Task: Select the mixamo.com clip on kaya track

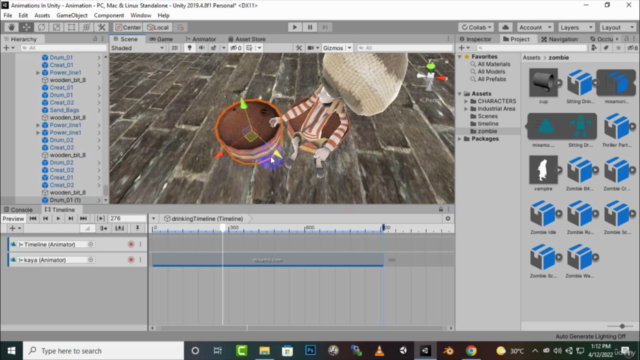Action: (x=268, y=260)
